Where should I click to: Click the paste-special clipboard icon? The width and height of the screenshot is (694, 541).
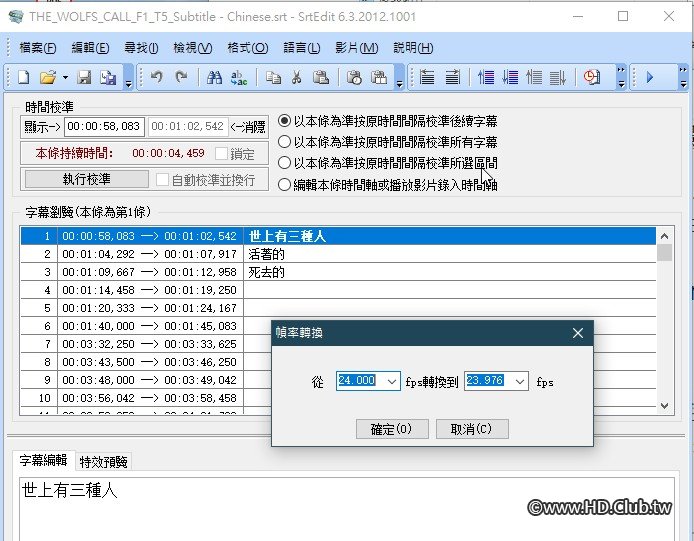click(379, 77)
